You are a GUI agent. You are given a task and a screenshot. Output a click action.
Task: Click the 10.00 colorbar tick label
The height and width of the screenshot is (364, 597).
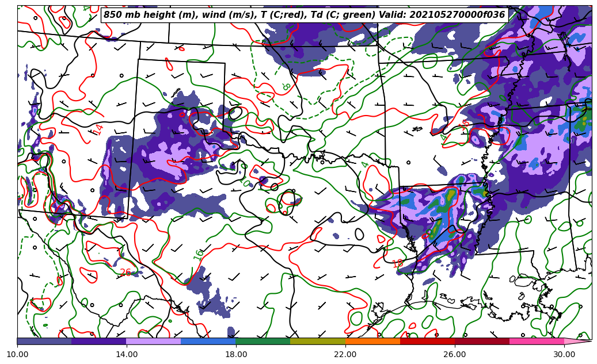17,354
